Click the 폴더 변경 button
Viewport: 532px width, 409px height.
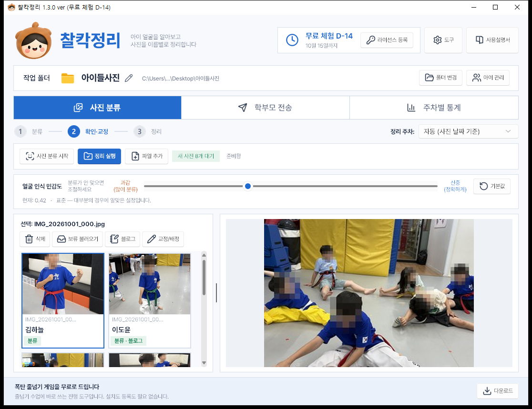pyautogui.click(x=440, y=78)
